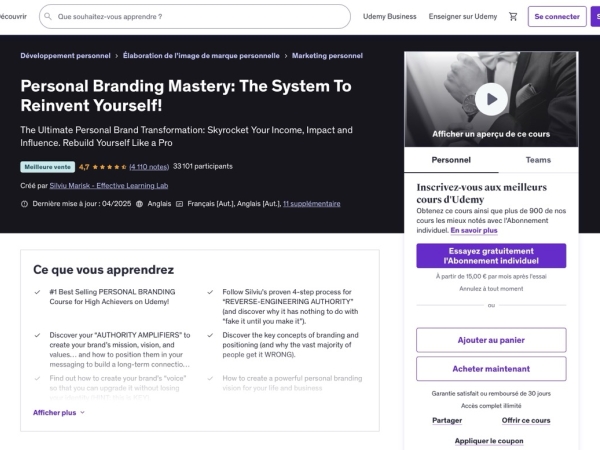Show the 11 supplémentaire subtitle languages
The height and width of the screenshot is (450, 600).
point(311,204)
